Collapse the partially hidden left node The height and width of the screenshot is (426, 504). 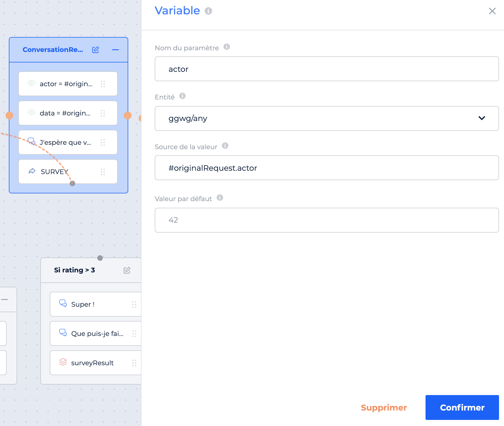pos(4,299)
